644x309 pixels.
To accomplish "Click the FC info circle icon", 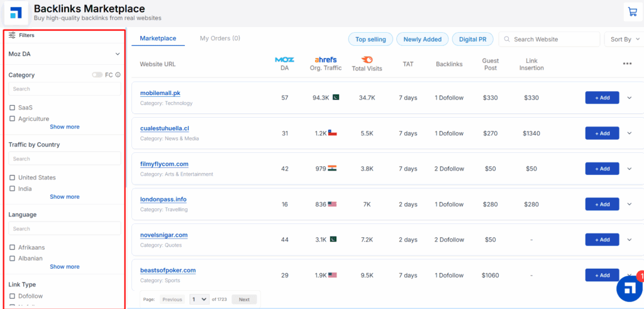I will 118,75.
